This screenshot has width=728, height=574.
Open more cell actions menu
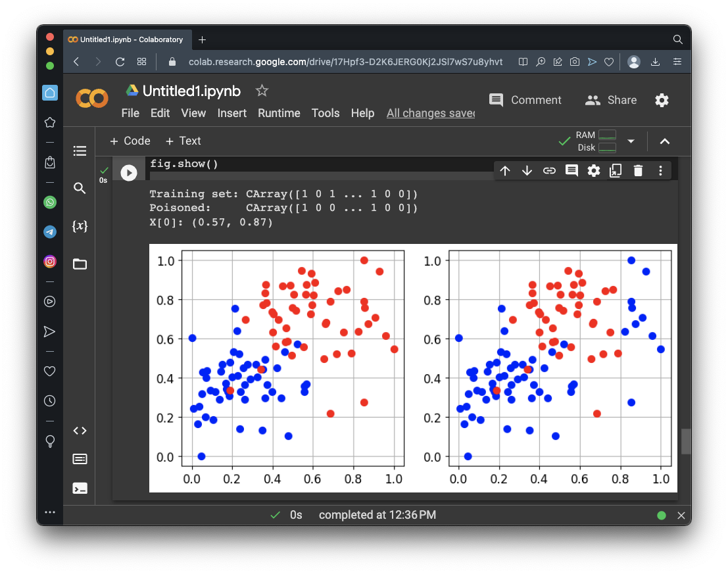coord(660,171)
